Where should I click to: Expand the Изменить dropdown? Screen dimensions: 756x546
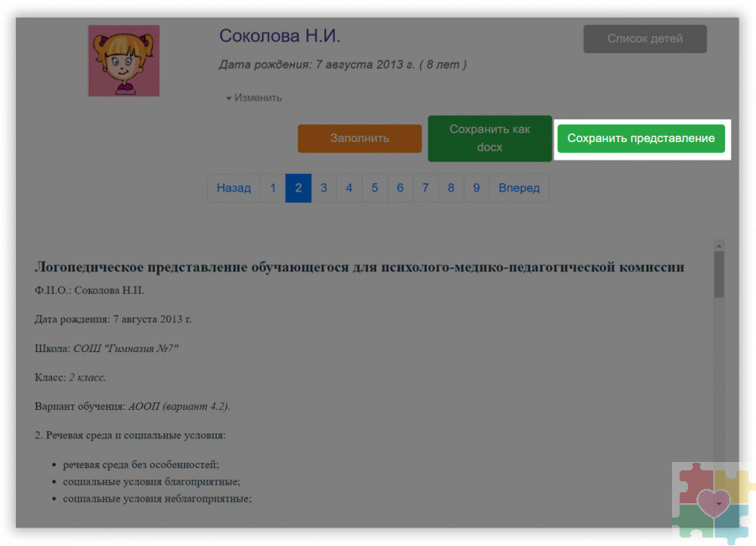pos(254,97)
